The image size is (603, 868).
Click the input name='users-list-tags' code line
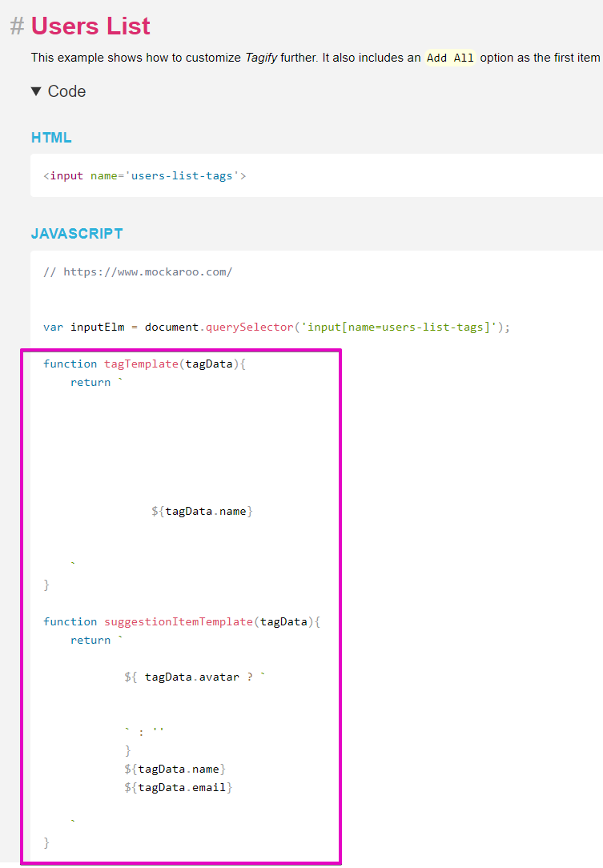coord(144,175)
